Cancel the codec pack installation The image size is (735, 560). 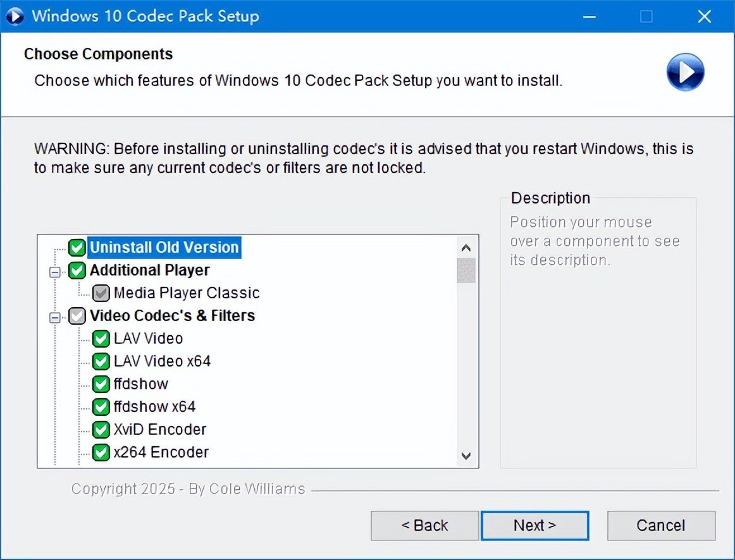[x=660, y=525]
